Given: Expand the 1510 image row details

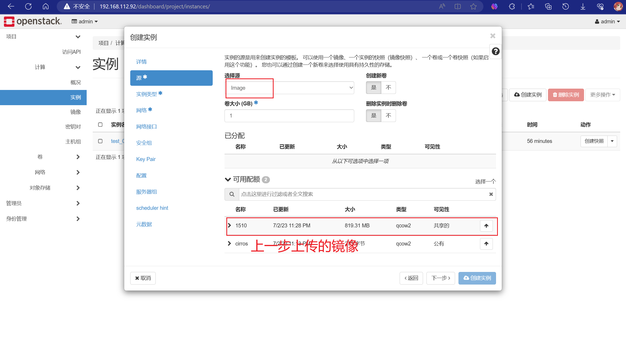Looking at the screenshot, I should tap(229, 226).
